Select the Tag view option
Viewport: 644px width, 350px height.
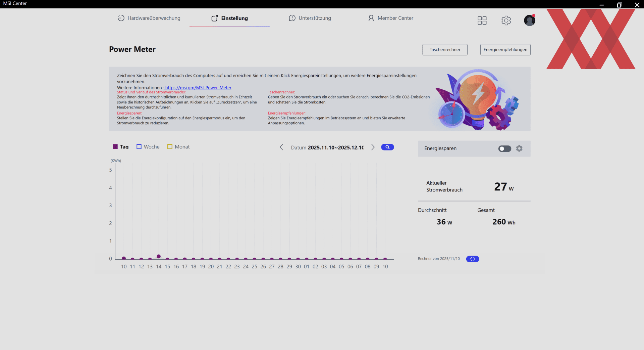pos(121,147)
